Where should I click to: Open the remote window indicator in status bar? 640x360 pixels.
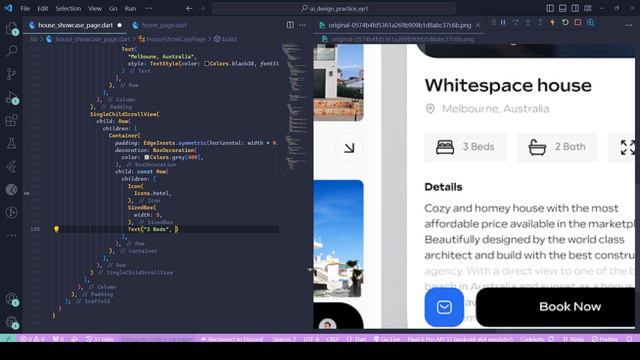(8, 339)
